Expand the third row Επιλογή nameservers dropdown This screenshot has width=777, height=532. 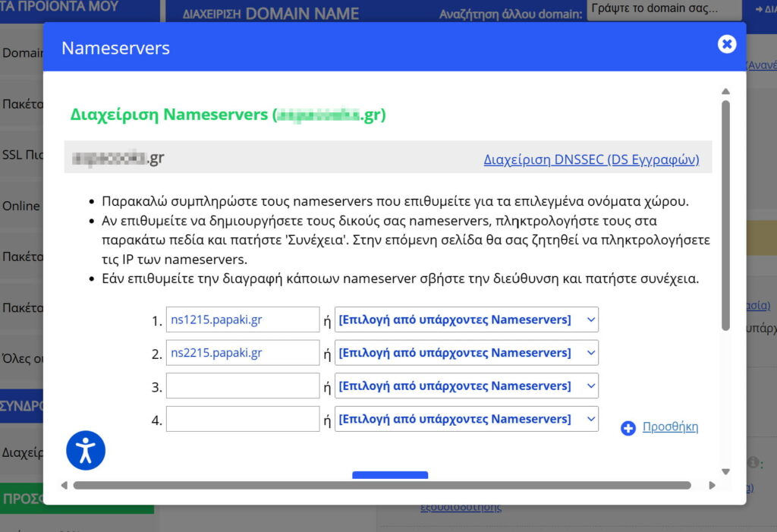(466, 386)
